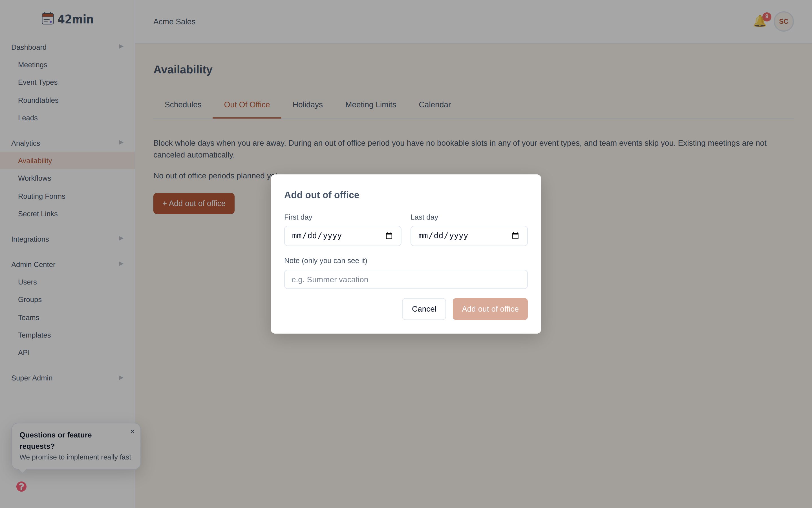Open API in Admin Center
The height and width of the screenshot is (508, 812).
pyautogui.click(x=24, y=353)
